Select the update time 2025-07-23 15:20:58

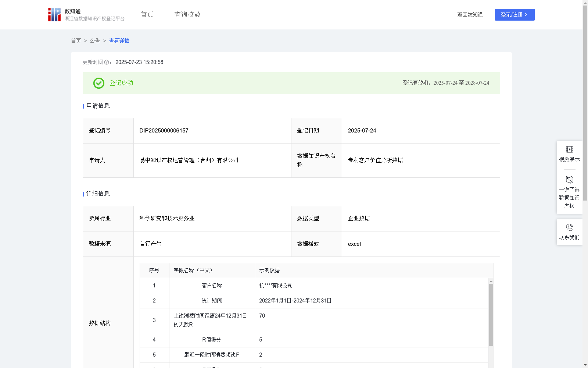coord(139,63)
